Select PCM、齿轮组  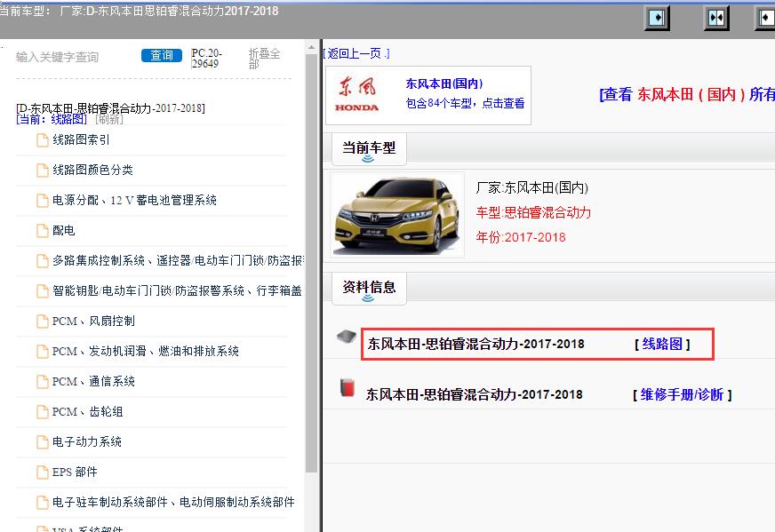pyautogui.click(x=87, y=412)
